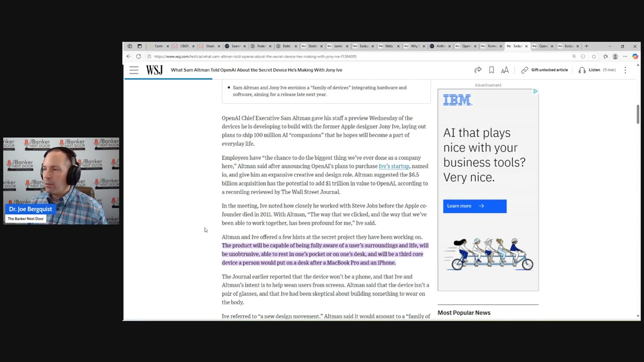644x362 pixels.
Task: Switch to the Jamie tab
Action: click(x=337, y=46)
